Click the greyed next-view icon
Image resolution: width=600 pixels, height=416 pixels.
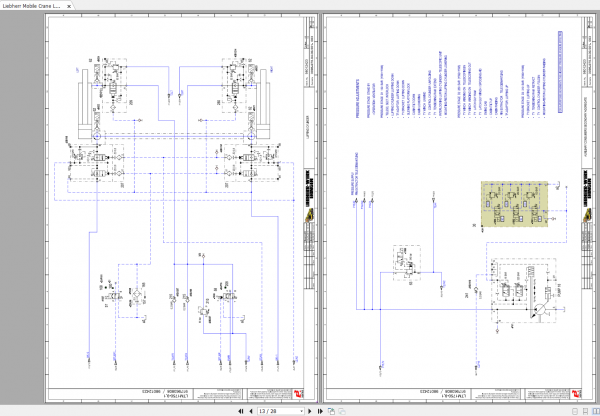(x=342, y=411)
